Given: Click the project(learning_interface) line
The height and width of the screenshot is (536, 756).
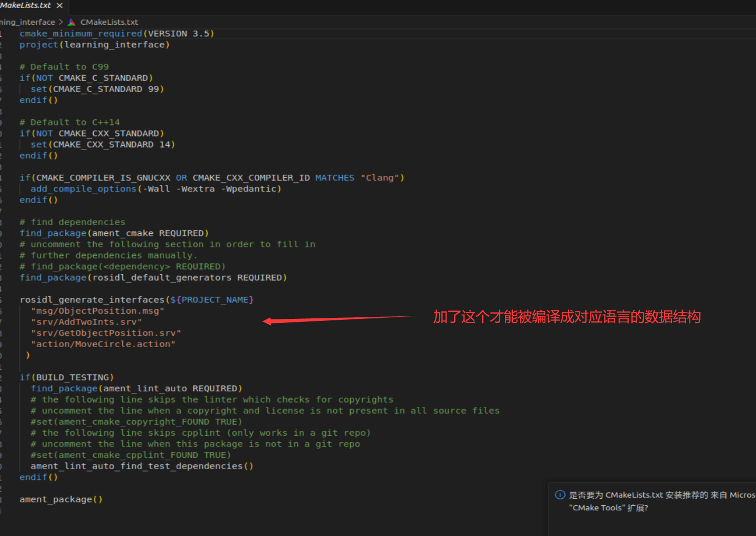Looking at the screenshot, I should (95, 45).
